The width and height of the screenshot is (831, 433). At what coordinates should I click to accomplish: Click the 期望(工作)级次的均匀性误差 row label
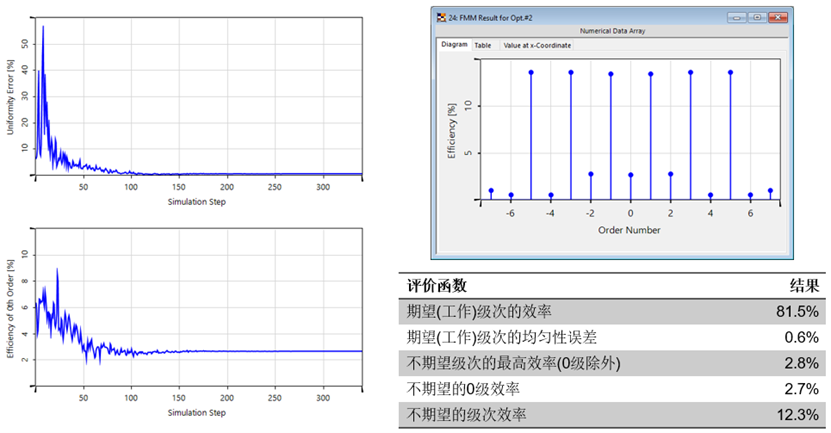click(501, 337)
